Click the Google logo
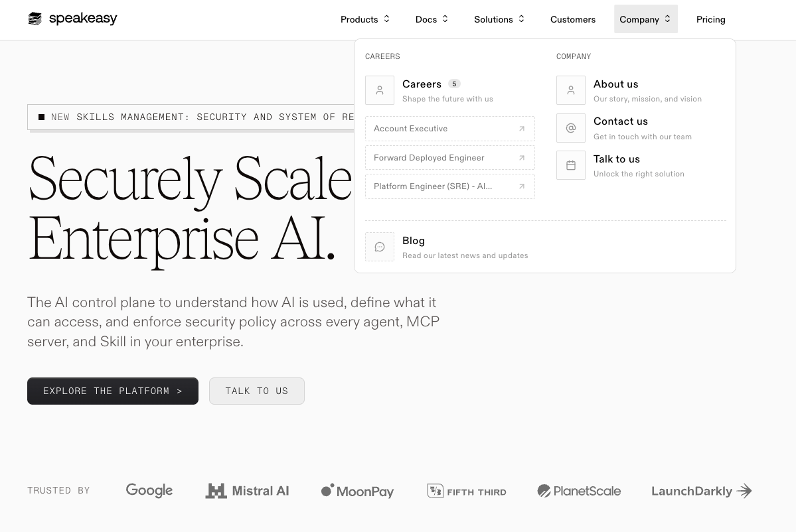 [149, 490]
